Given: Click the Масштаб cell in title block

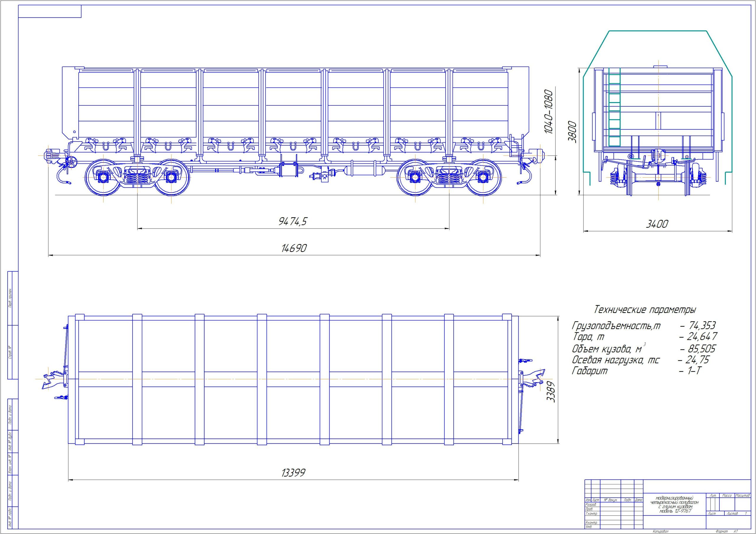Looking at the screenshot, I should [742, 496].
